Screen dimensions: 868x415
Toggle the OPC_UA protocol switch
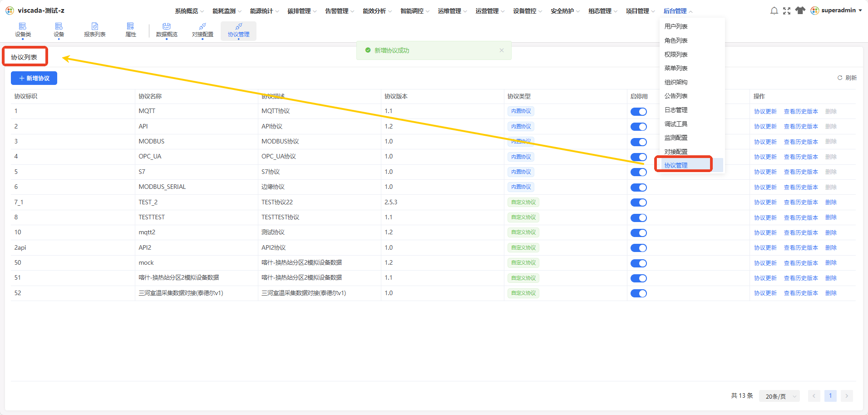pyautogui.click(x=638, y=157)
